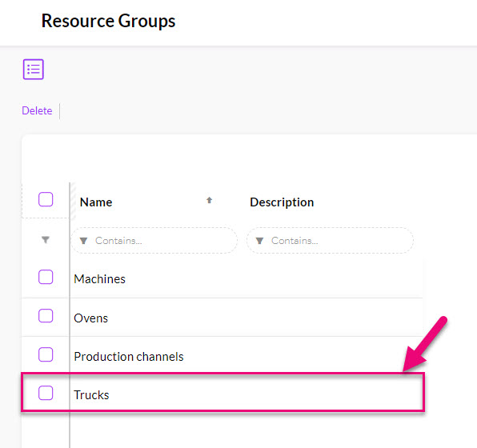Click the Description filter Contains field
477x448 pixels.
(x=330, y=241)
